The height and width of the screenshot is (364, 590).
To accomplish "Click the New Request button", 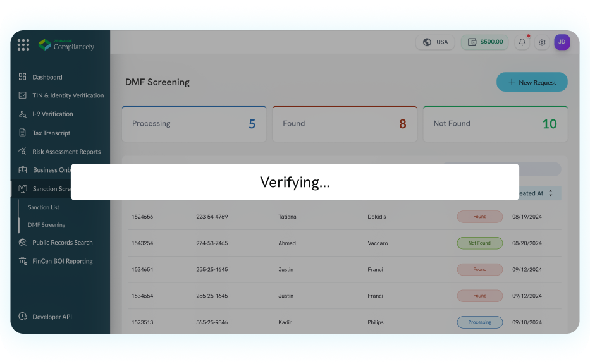I will pyautogui.click(x=532, y=82).
